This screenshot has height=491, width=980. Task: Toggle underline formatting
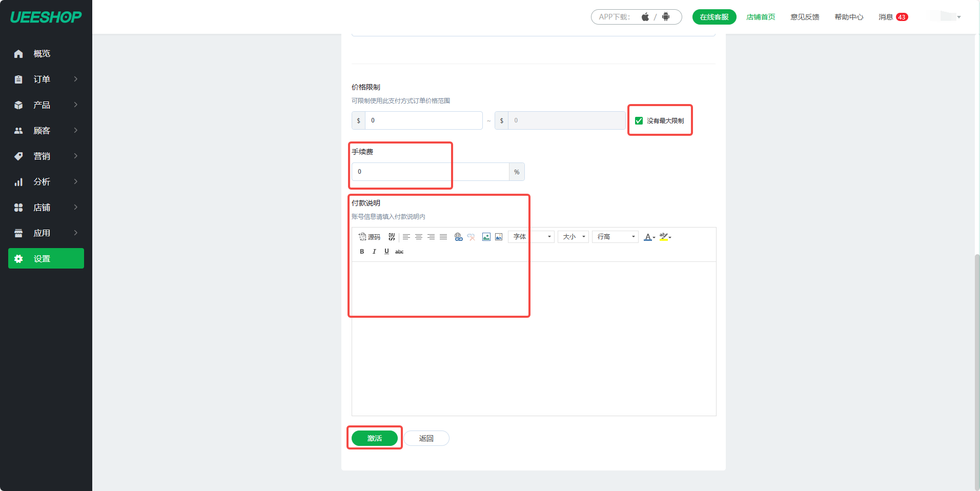(386, 252)
